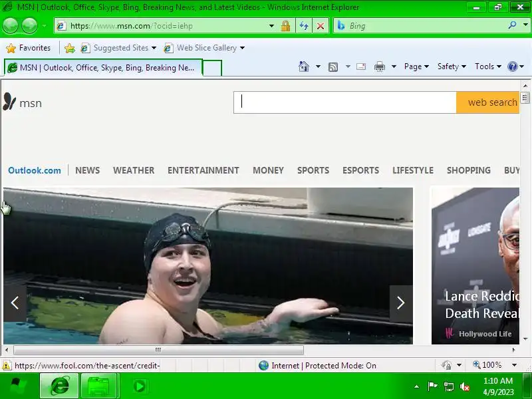This screenshot has height=399, width=532.
Task: Go back with the browser Back arrow
Action: (10, 25)
